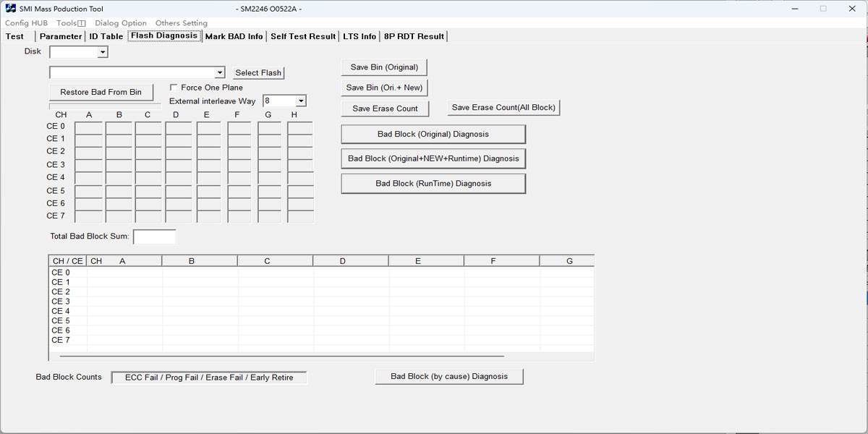The image size is (868, 434).
Task: Click Save Erase Count(All Block) button
Action: click(x=503, y=108)
